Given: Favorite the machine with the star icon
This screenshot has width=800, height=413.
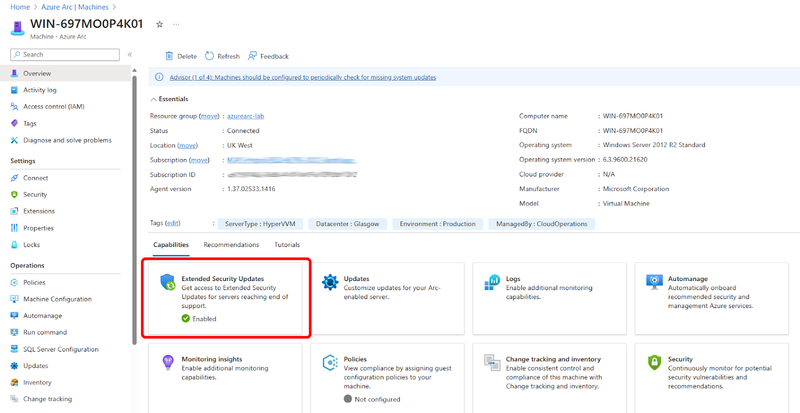Looking at the screenshot, I should tap(160, 24).
